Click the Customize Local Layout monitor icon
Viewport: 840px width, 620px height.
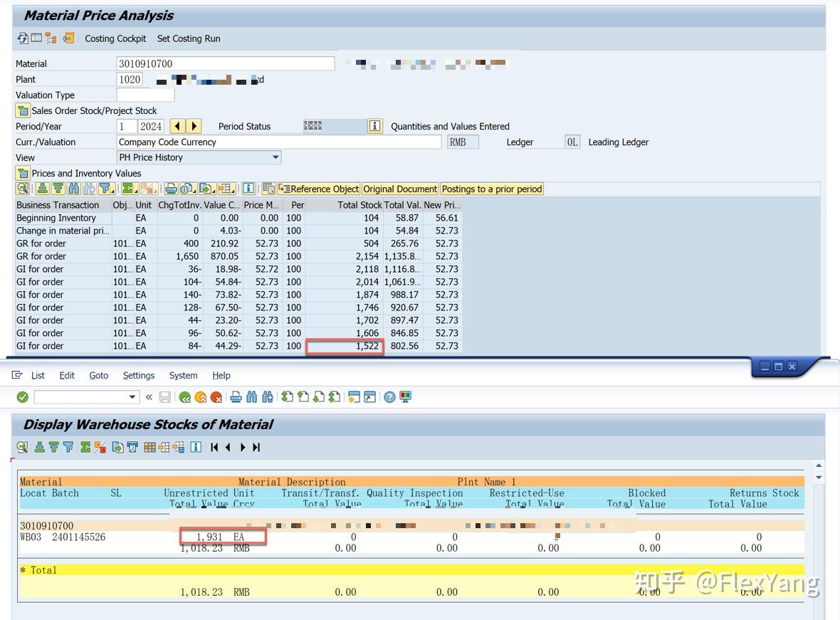tap(406, 397)
